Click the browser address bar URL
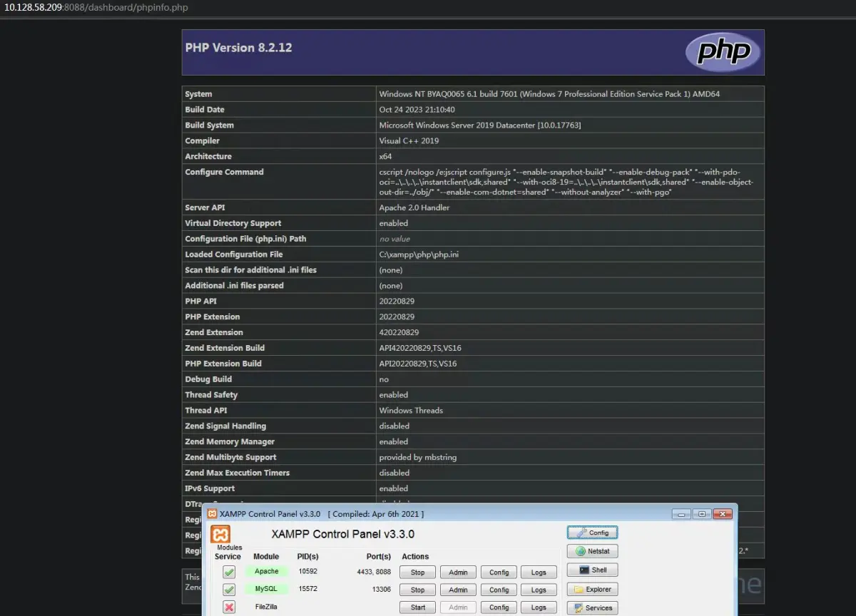 96,7
